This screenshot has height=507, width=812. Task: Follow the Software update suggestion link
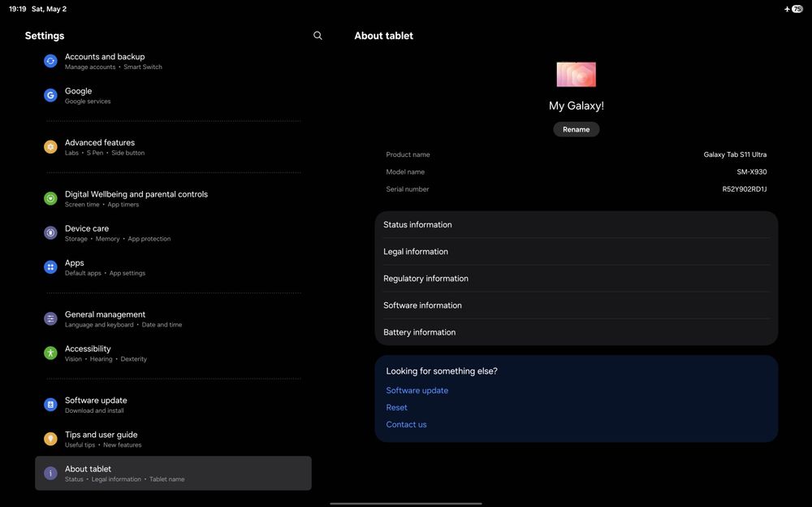[417, 390]
